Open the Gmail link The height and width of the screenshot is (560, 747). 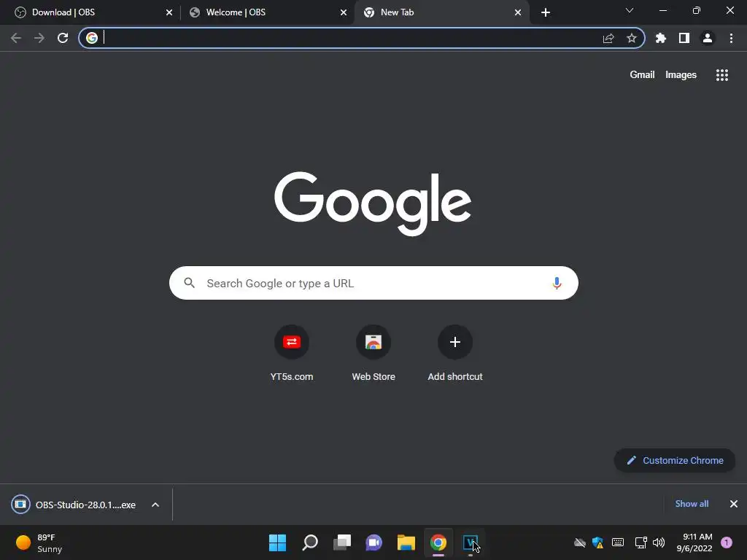(642, 75)
